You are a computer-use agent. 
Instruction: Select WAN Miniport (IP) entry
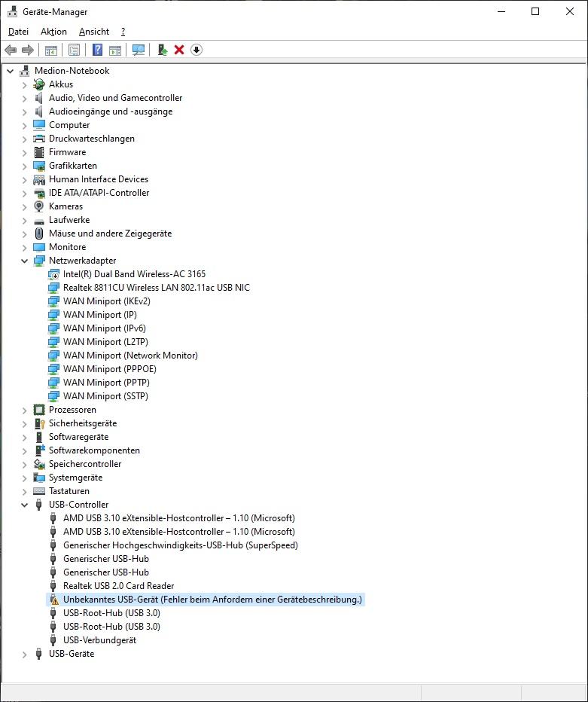100,315
